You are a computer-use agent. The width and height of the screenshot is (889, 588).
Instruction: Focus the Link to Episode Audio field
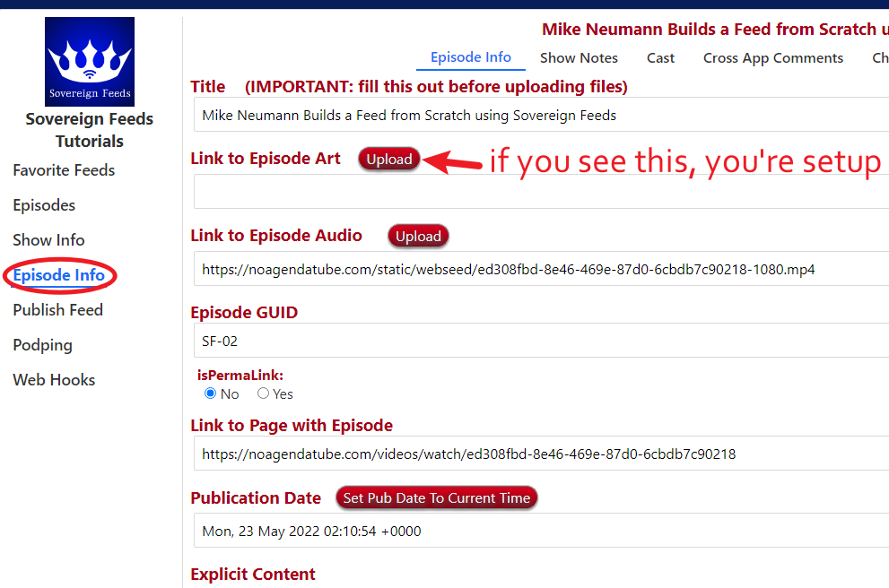pyautogui.click(x=542, y=269)
